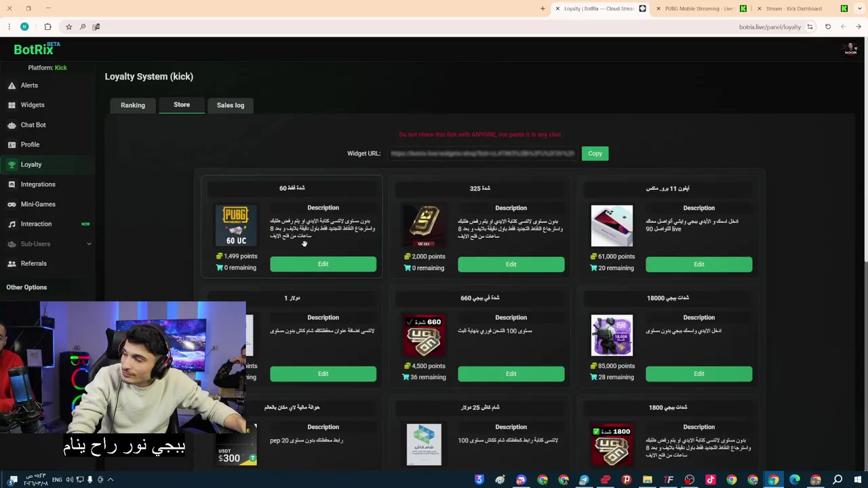Click the 1800 UC item image
Screen dimensions: 868x488
(x=612, y=445)
